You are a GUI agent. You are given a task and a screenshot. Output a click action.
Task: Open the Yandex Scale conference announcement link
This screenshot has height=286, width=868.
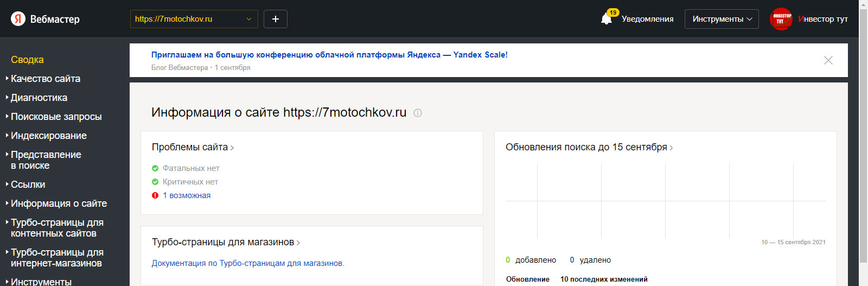(329, 55)
